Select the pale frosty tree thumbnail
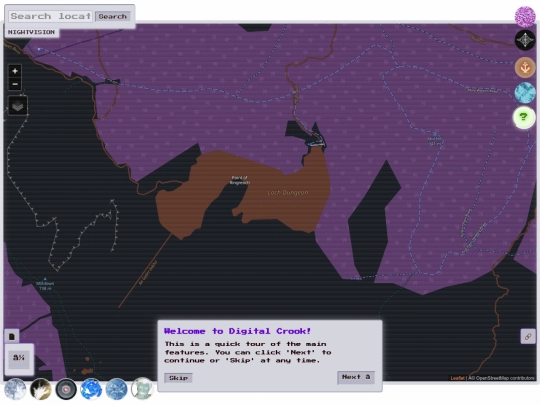Viewport: 540px width, 405px height. coord(15,389)
